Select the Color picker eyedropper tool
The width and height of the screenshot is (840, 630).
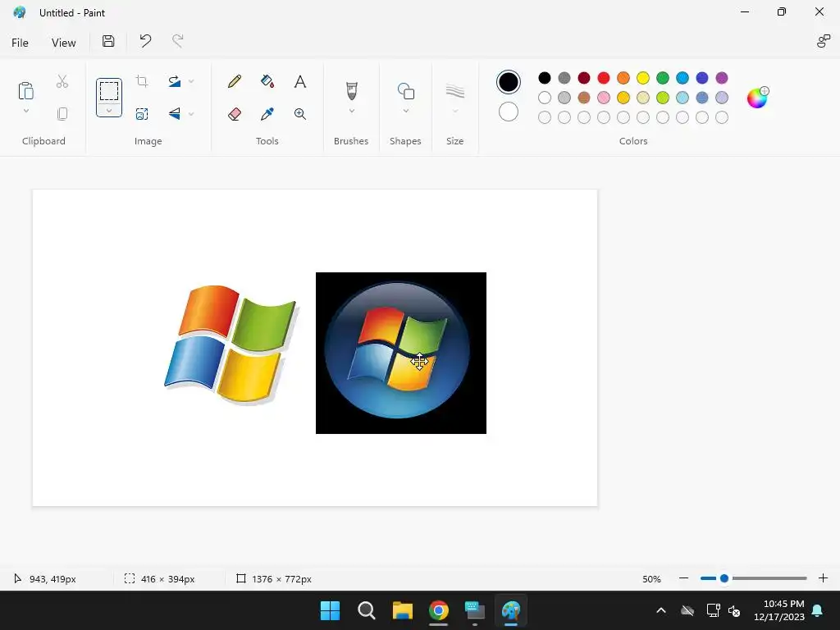pyautogui.click(x=267, y=113)
